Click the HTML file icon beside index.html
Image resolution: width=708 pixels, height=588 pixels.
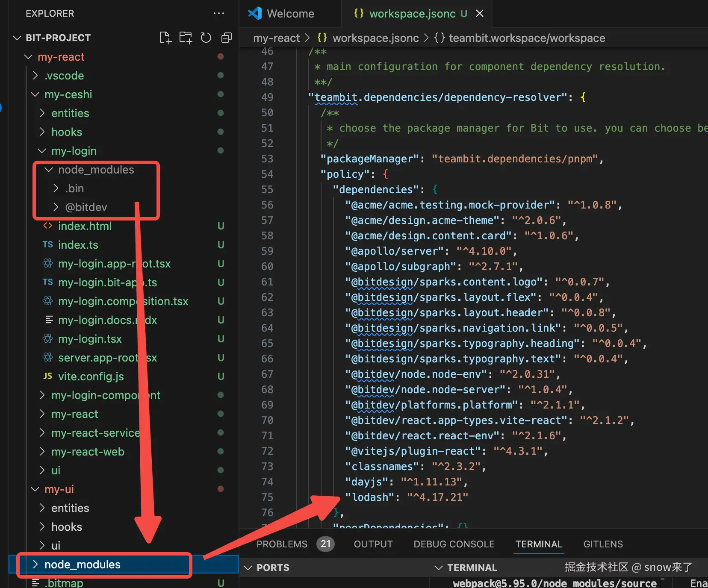click(x=48, y=226)
